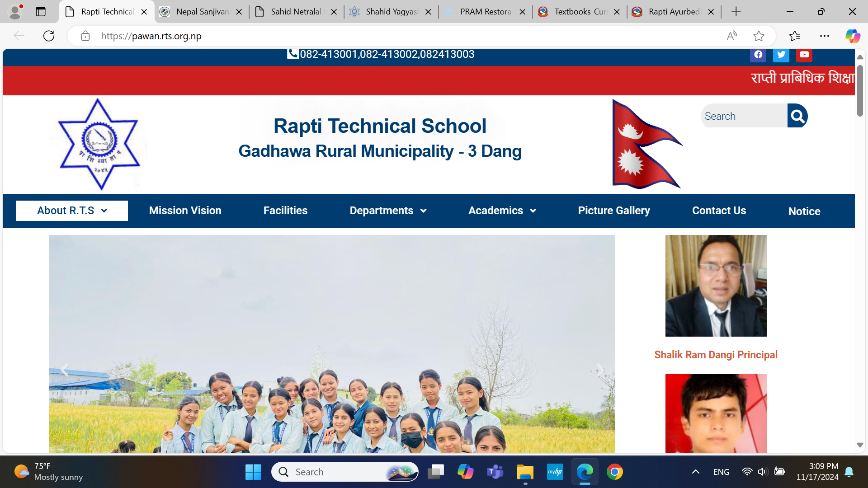
Task: Open browser Read Aloud icon
Action: tap(731, 36)
